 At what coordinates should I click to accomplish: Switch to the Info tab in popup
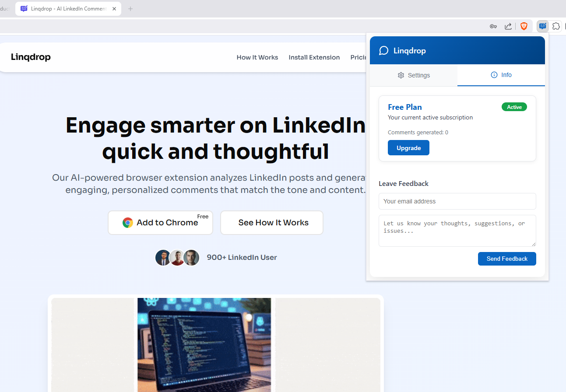click(x=501, y=75)
